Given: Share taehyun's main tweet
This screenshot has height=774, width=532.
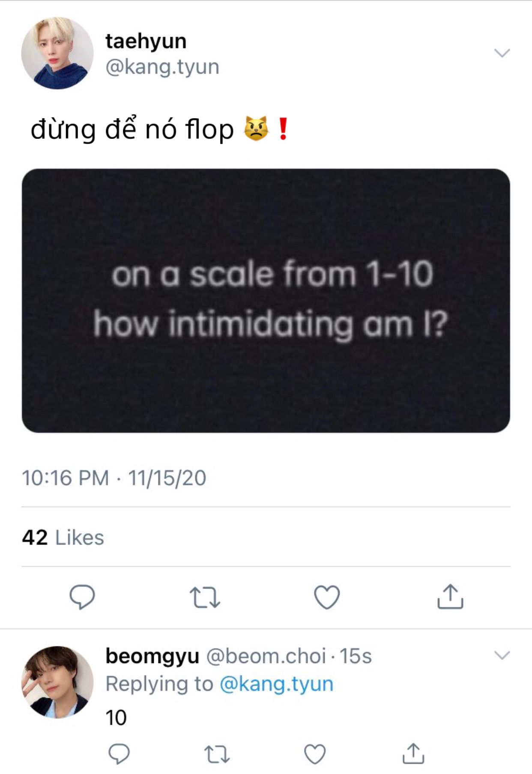Looking at the screenshot, I should click(450, 597).
